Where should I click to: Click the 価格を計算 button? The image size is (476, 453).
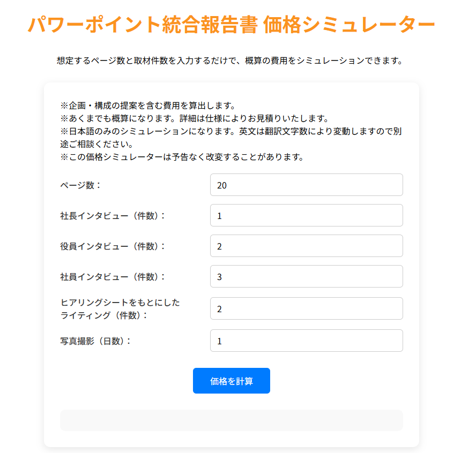pyautogui.click(x=232, y=381)
